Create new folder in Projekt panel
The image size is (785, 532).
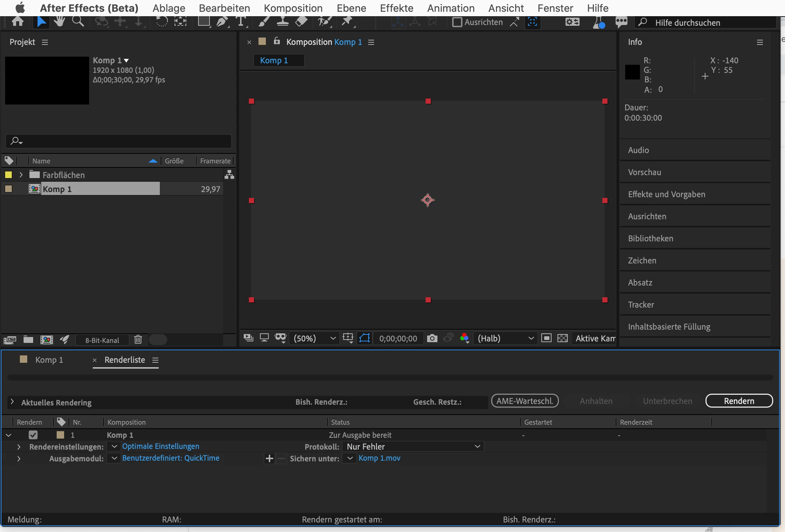point(28,340)
